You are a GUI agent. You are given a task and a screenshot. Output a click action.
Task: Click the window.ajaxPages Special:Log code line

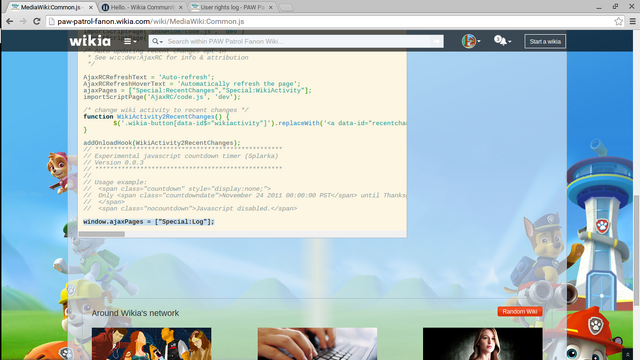pos(149,222)
